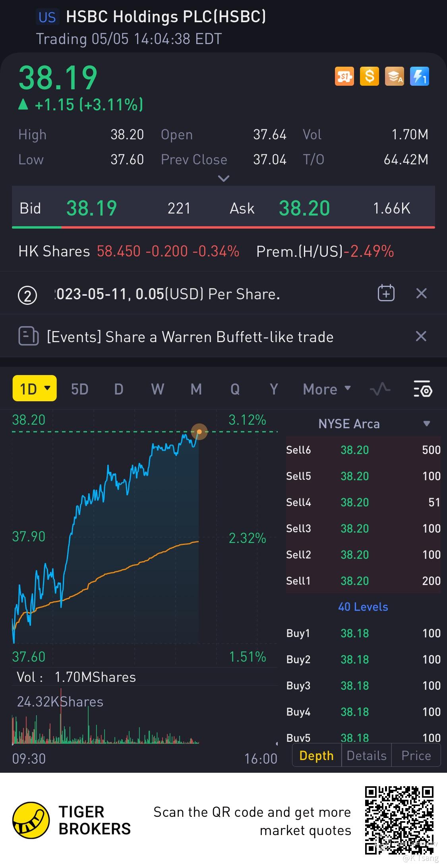Open the 1D interval dropdown

(35, 388)
